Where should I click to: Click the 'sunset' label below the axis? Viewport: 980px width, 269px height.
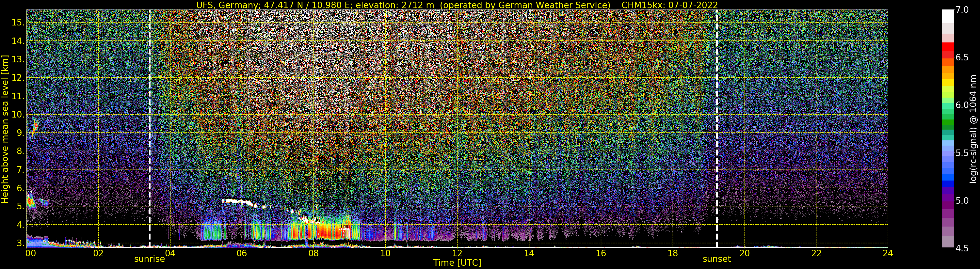[x=717, y=259]
